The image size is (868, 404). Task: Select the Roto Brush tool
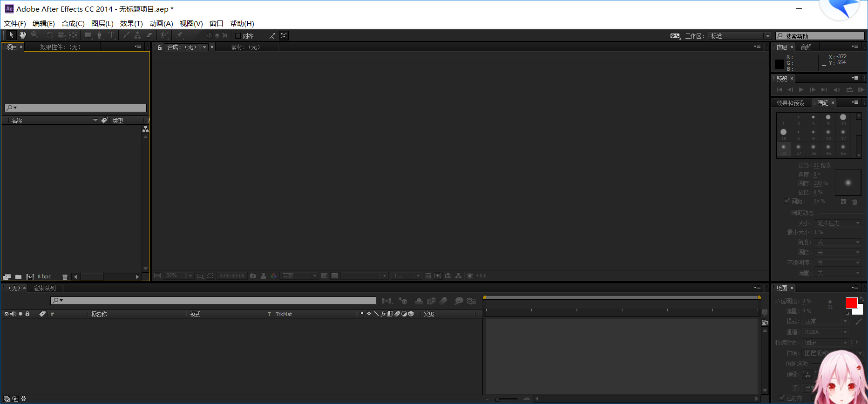click(x=164, y=35)
